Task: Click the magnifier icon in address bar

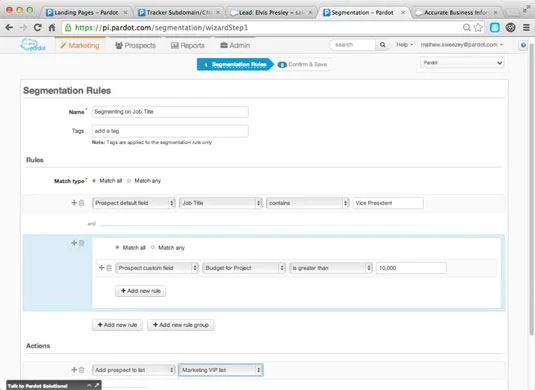Action: coord(466,28)
